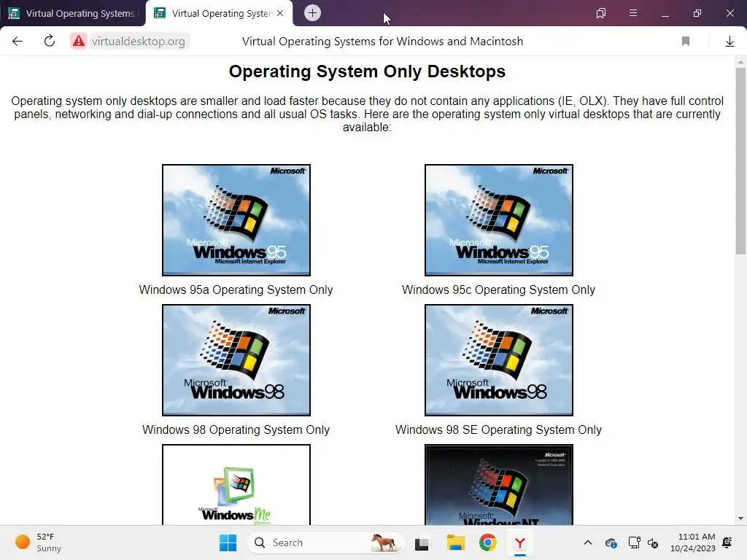
Task: Bookmark this page with the bookmark icon
Action: (x=686, y=42)
